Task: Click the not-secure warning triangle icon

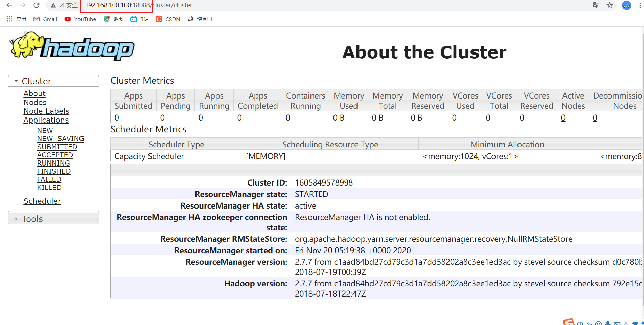Action: (53, 5)
